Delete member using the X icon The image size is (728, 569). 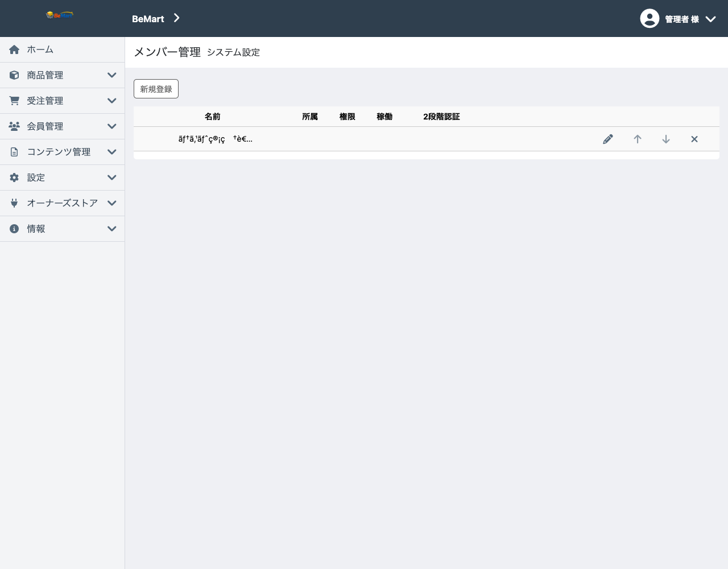[694, 139]
